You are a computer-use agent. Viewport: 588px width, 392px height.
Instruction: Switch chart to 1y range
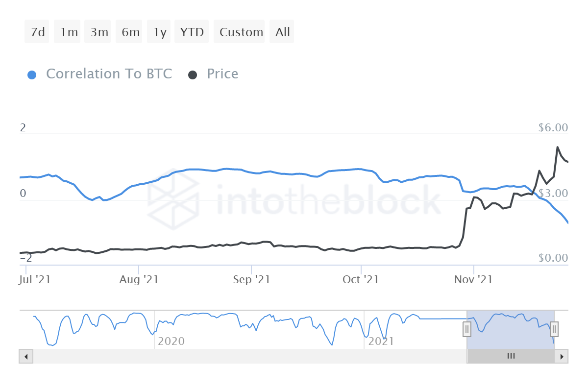point(160,32)
